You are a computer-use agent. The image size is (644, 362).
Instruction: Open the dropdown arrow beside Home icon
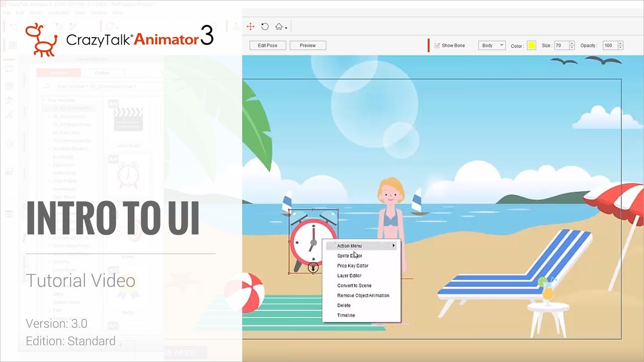coord(286,28)
